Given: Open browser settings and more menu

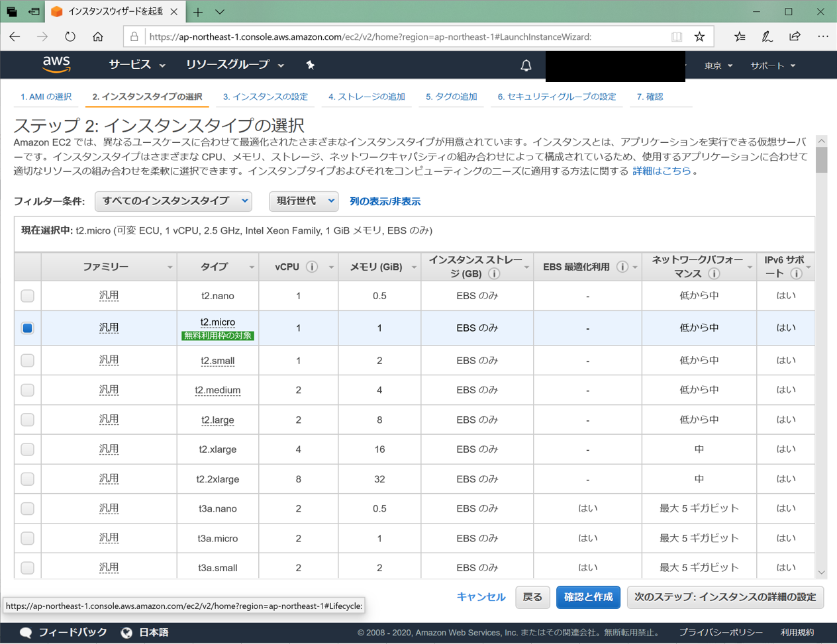Looking at the screenshot, I should tap(823, 36).
